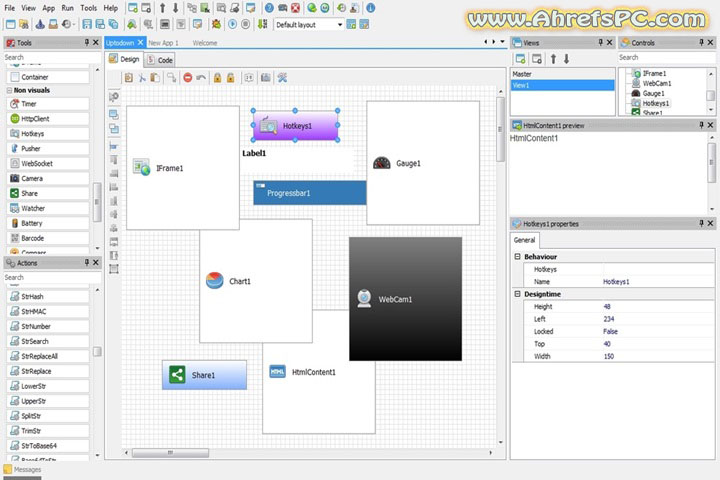Click the bring to front icon in left designer bar
This screenshot has width=720, height=480.
pyautogui.click(x=113, y=114)
